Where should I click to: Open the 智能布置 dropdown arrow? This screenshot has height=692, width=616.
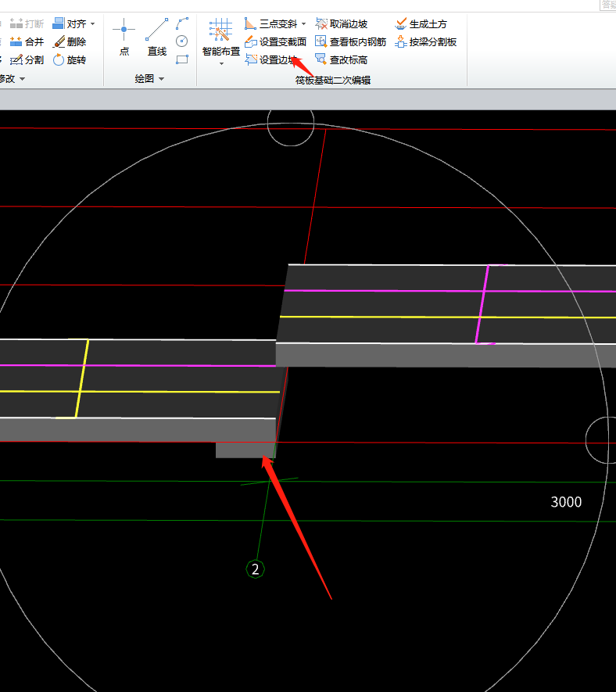coord(221,63)
